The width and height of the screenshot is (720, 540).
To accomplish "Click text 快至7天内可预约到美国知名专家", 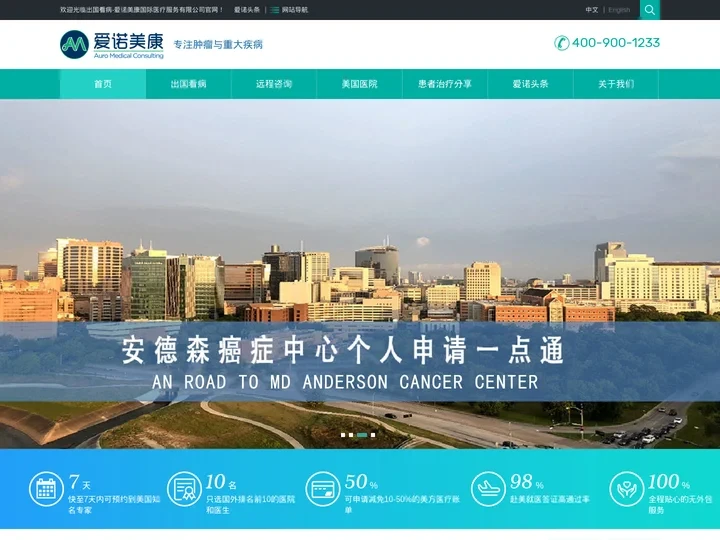I will click(x=114, y=505).
